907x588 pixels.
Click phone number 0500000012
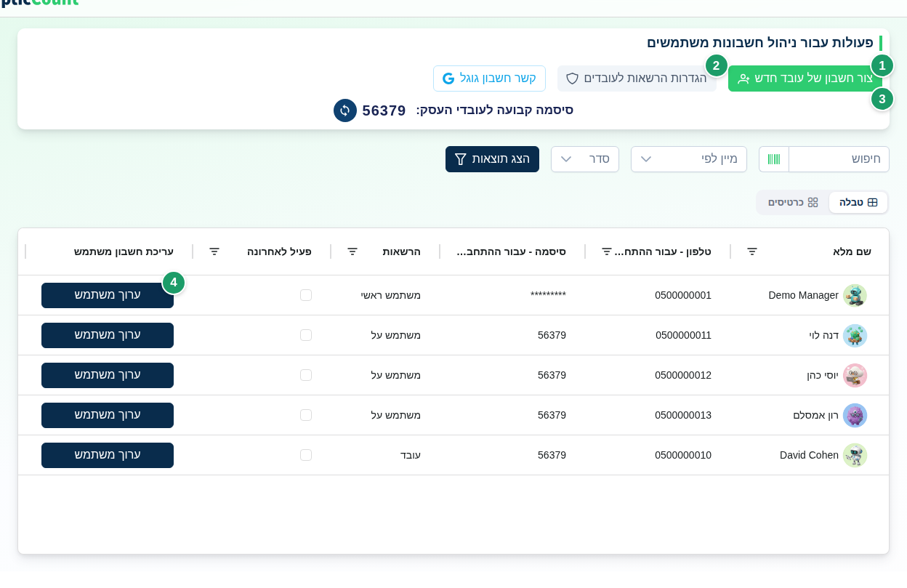(x=683, y=375)
